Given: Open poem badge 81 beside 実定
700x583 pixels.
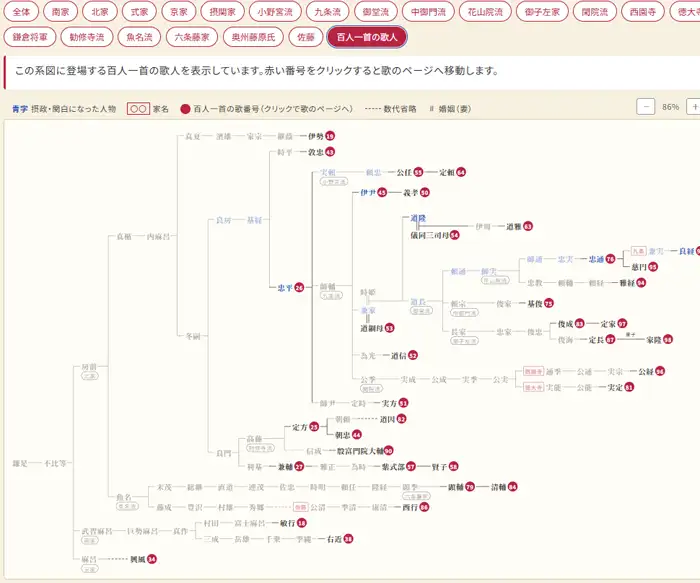Looking at the screenshot, I should tap(629, 387).
